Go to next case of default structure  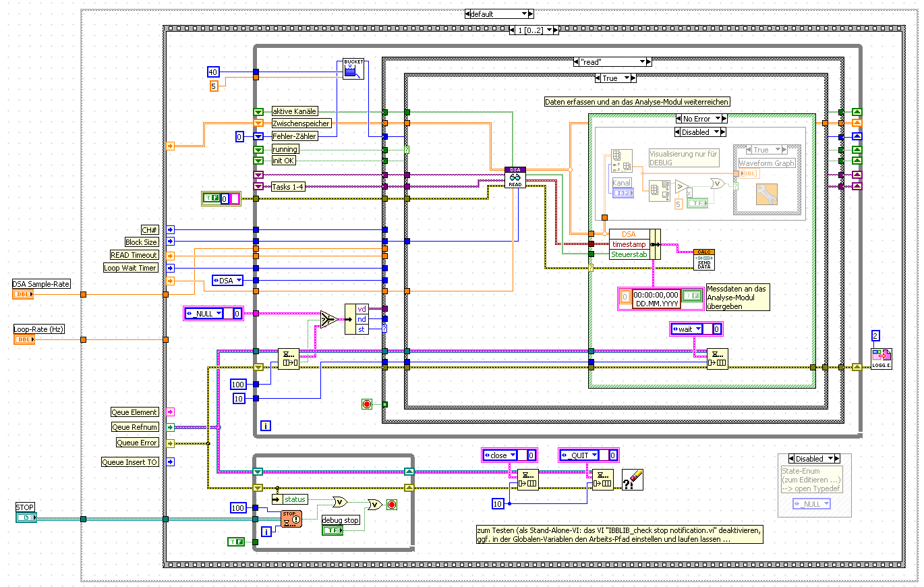click(531, 13)
